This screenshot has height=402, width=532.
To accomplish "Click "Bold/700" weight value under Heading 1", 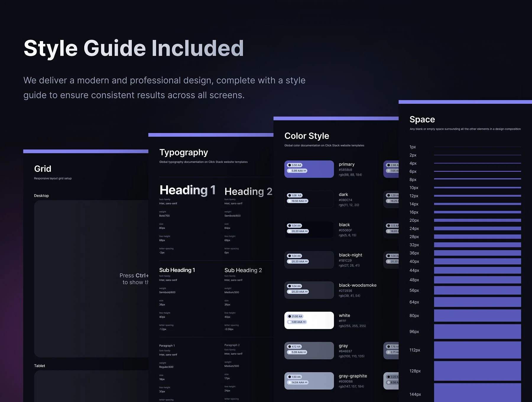I will click(164, 216).
